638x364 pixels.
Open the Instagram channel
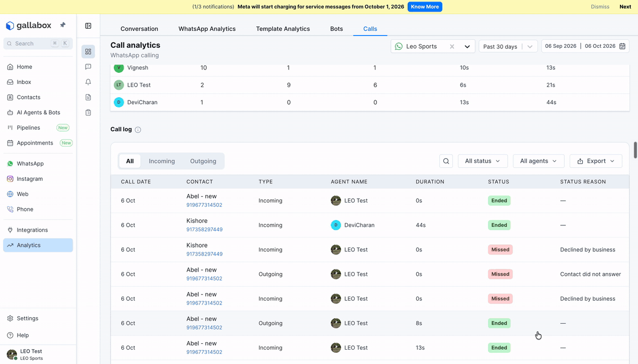[x=38, y=179]
